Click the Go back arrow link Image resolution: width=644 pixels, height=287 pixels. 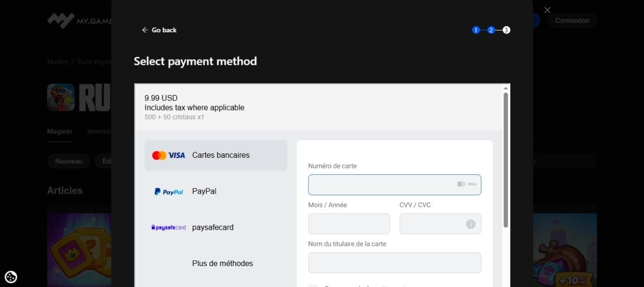click(x=159, y=30)
